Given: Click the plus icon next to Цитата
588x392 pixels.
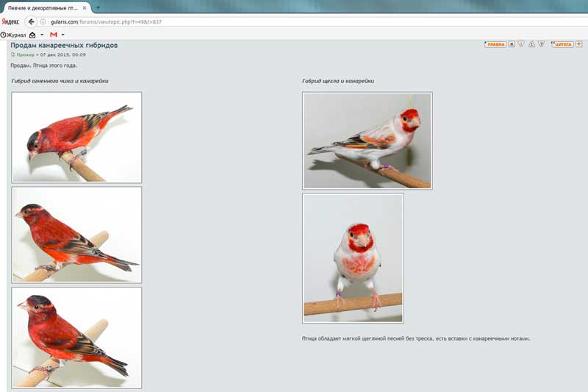Looking at the screenshot, I should click(x=579, y=44).
